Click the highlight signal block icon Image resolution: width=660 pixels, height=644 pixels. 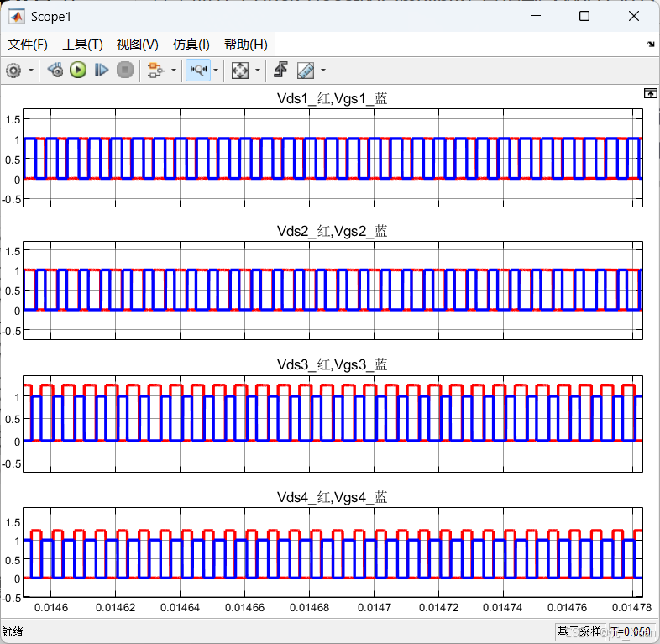click(x=155, y=71)
